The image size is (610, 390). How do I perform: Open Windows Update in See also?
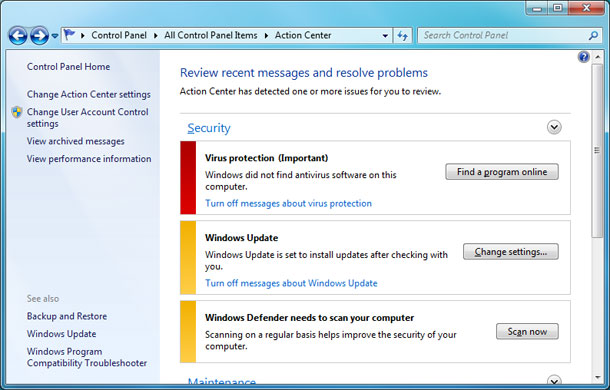(61, 334)
